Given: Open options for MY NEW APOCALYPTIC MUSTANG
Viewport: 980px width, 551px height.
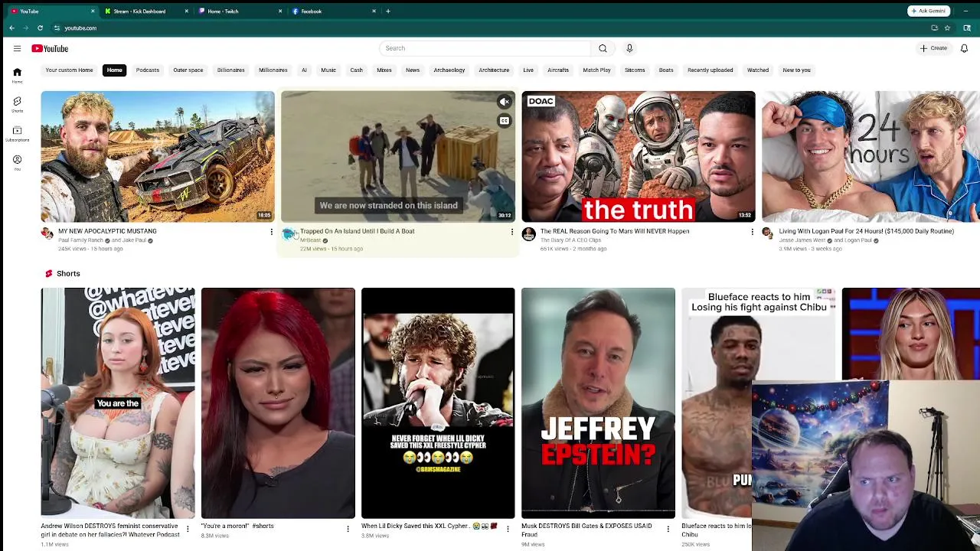Looking at the screenshot, I should [x=271, y=232].
